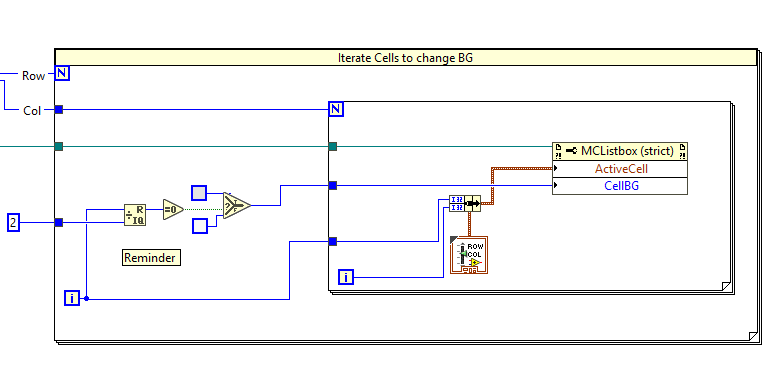Select the Row unbundle label
Screen dimensions: 776x388
[34, 76]
